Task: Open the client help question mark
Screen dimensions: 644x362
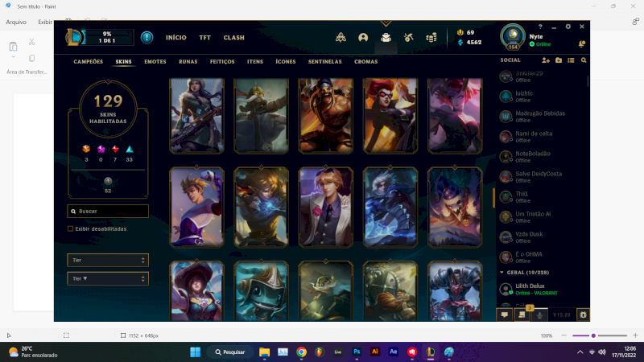Action: (540, 27)
